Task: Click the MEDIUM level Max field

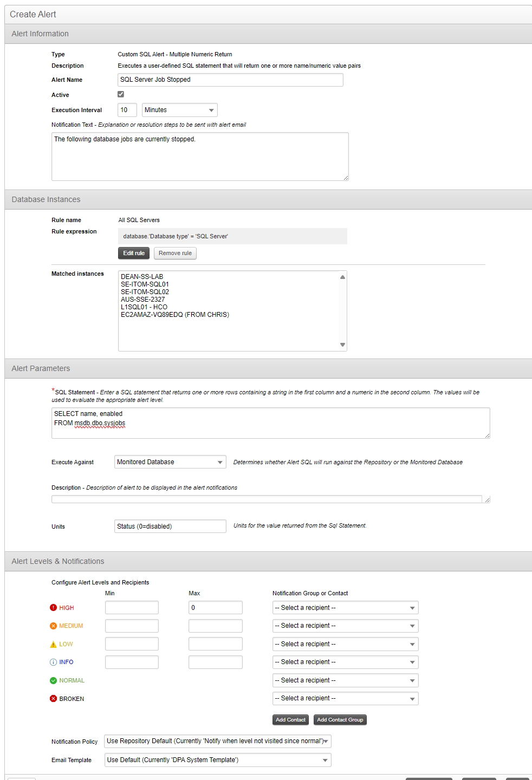Action: coord(216,626)
